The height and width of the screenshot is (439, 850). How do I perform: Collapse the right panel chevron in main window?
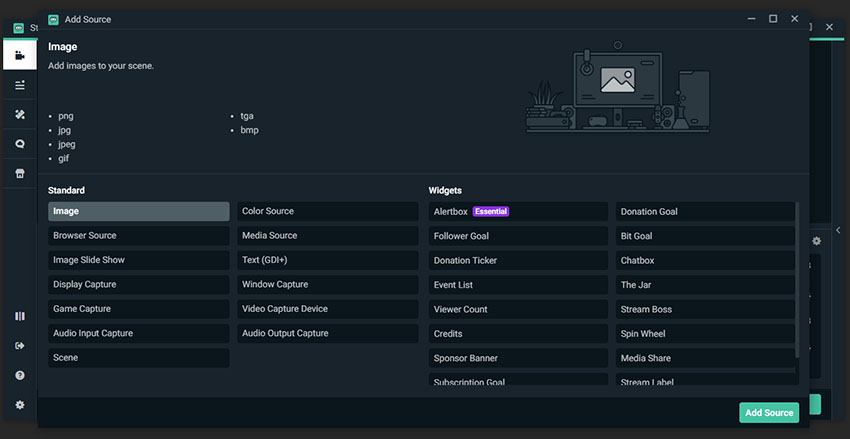point(838,230)
